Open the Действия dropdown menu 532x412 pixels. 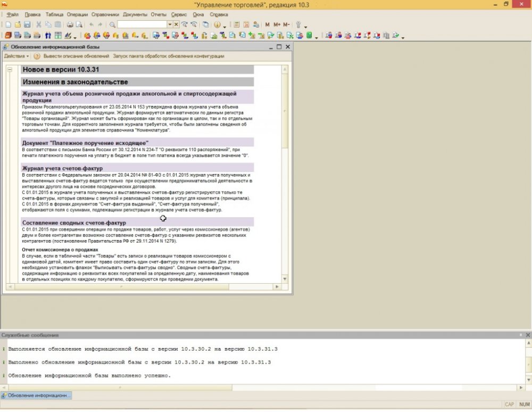click(x=16, y=56)
